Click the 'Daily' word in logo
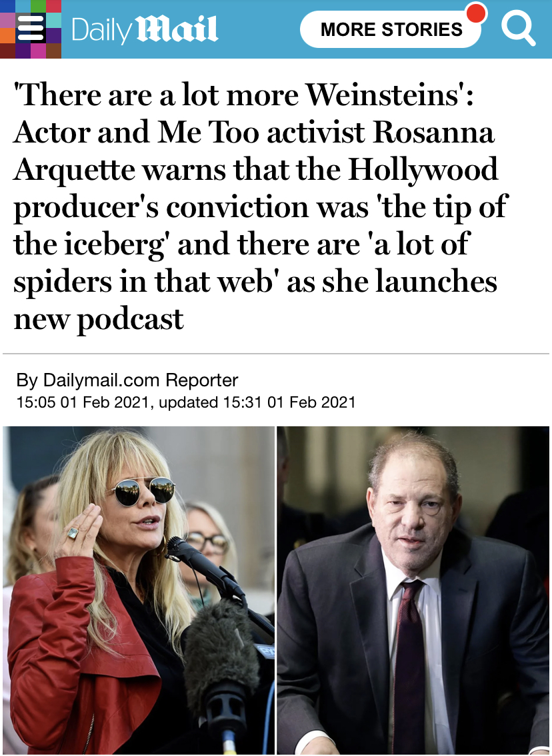 point(101,31)
